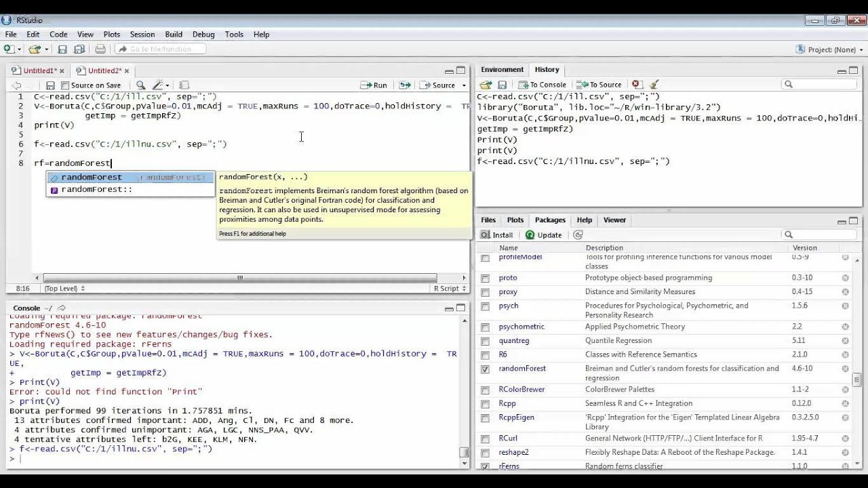The width and height of the screenshot is (868, 488).
Task: Open the Session menu
Action: coord(142,35)
